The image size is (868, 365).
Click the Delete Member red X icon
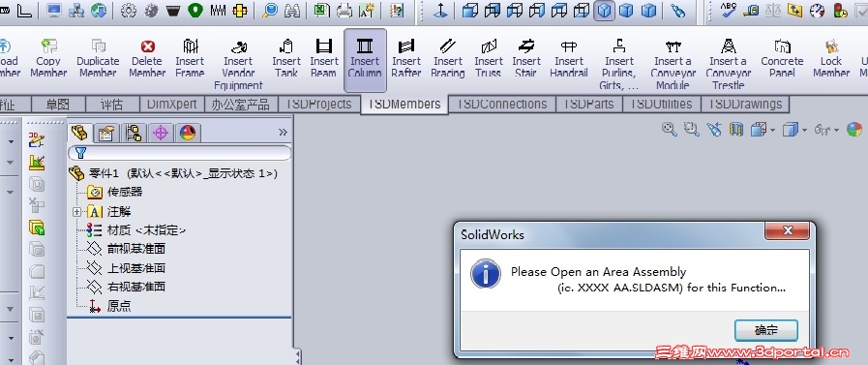click(147, 47)
